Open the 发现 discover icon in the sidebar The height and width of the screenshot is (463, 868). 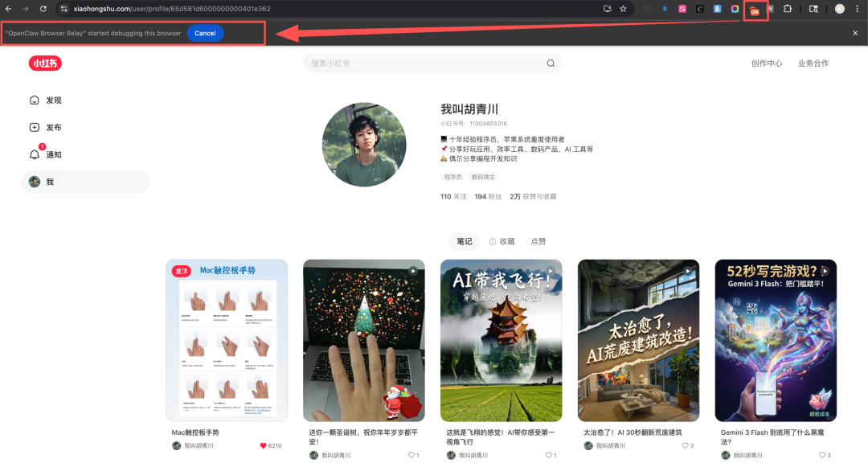point(33,100)
